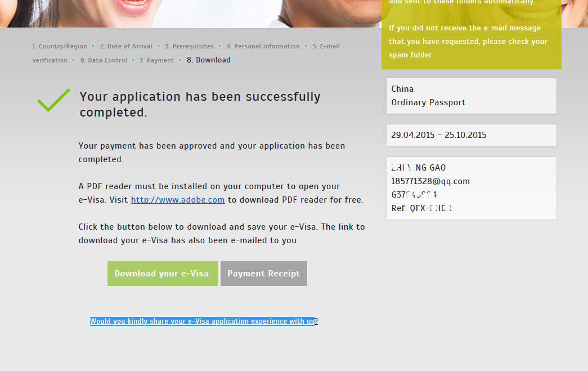Go to the 6. Data Control step

[104, 60]
